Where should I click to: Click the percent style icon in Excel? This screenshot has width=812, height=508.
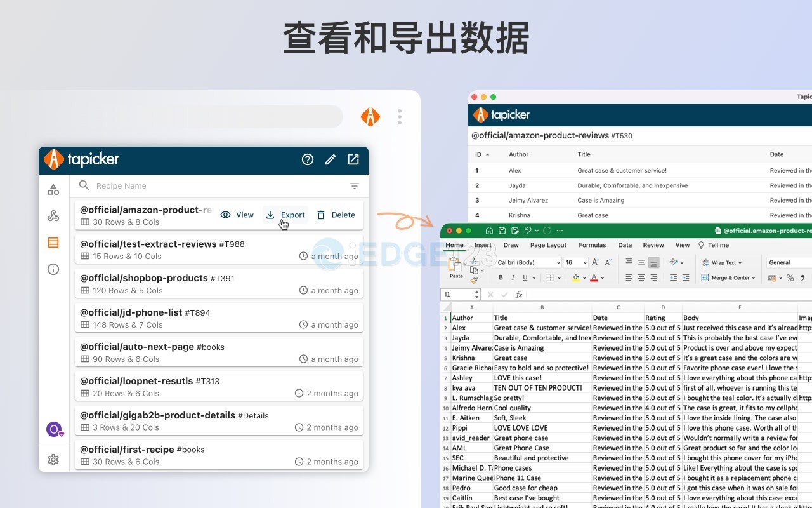[790, 277]
